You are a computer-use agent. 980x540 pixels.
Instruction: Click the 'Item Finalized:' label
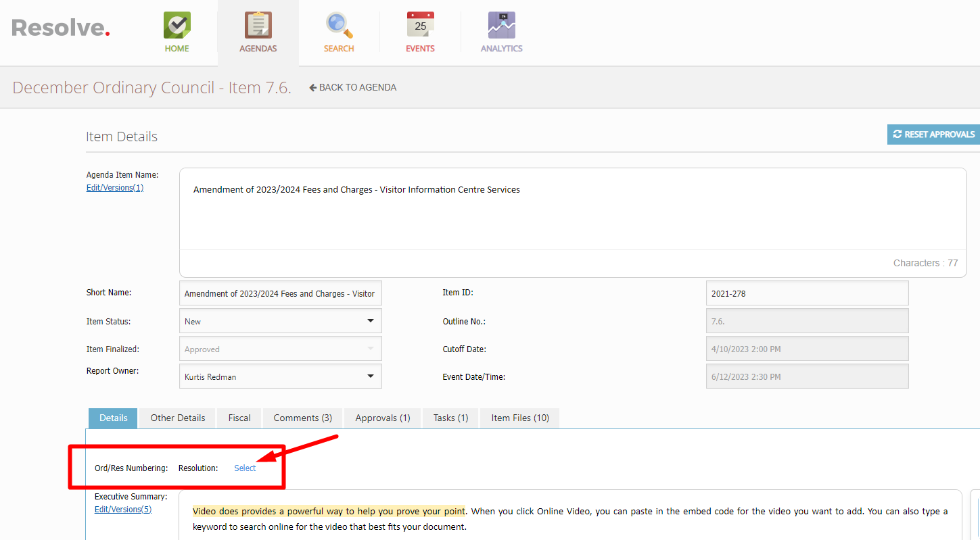[x=113, y=349]
